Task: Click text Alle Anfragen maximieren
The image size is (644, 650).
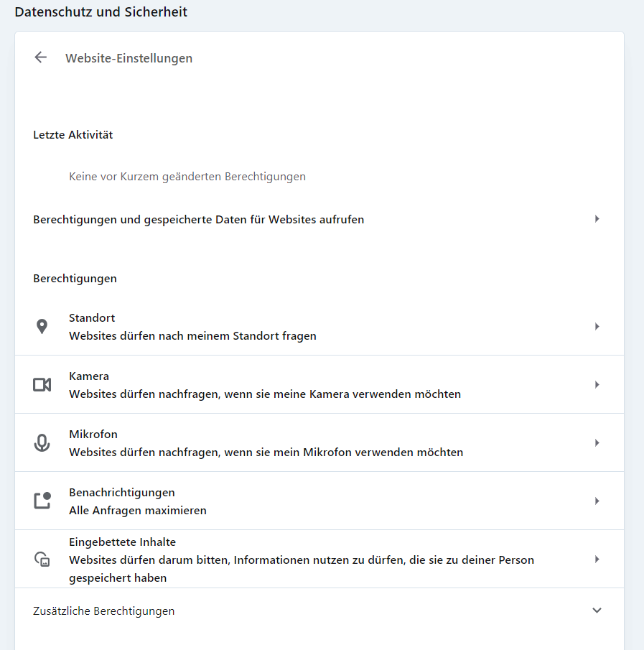Action: click(x=138, y=510)
